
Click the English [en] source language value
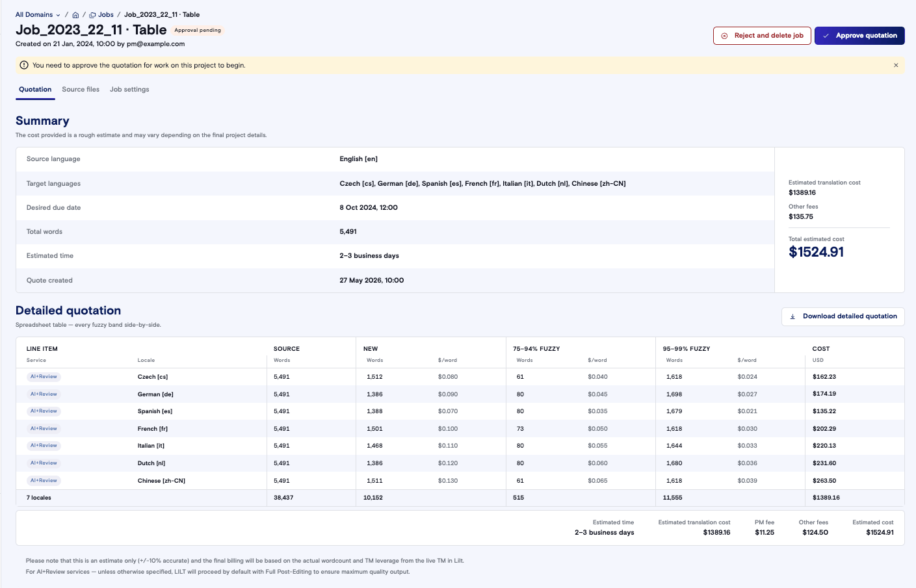[x=358, y=159]
